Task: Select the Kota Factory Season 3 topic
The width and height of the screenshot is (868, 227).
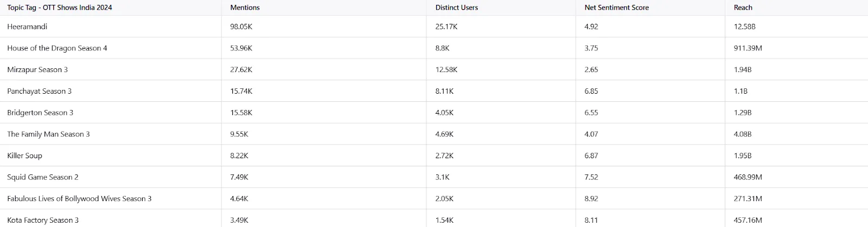Action: click(43, 220)
